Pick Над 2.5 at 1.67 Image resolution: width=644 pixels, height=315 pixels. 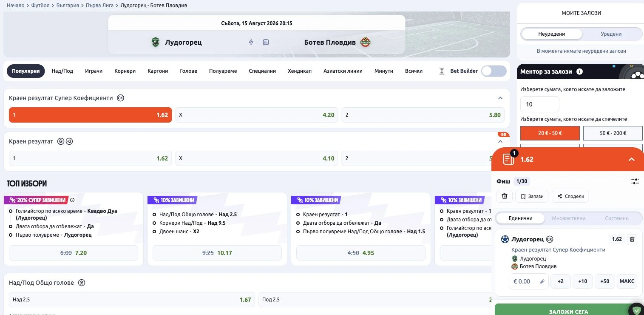[x=132, y=300]
